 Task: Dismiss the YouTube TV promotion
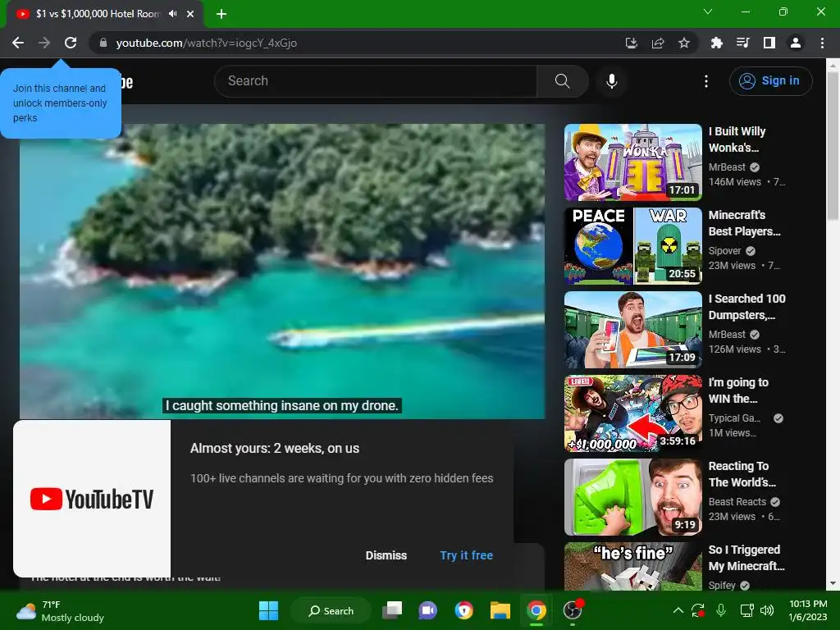pyautogui.click(x=386, y=555)
